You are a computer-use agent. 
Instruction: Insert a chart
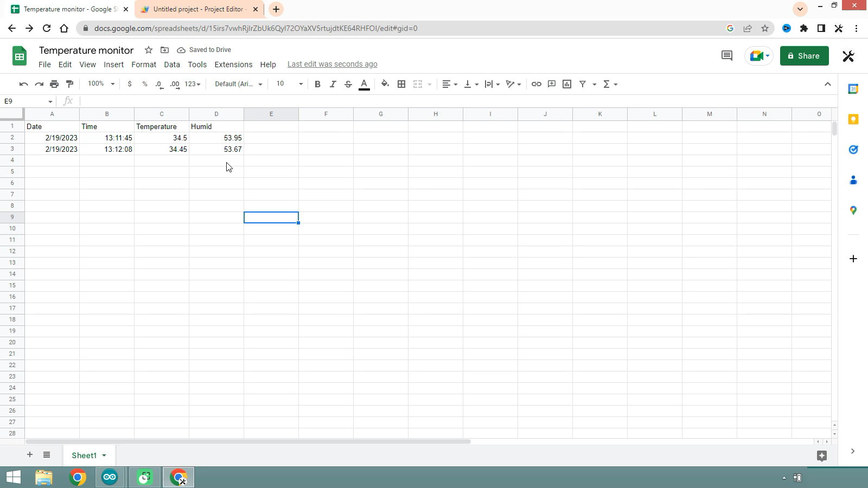[567, 84]
